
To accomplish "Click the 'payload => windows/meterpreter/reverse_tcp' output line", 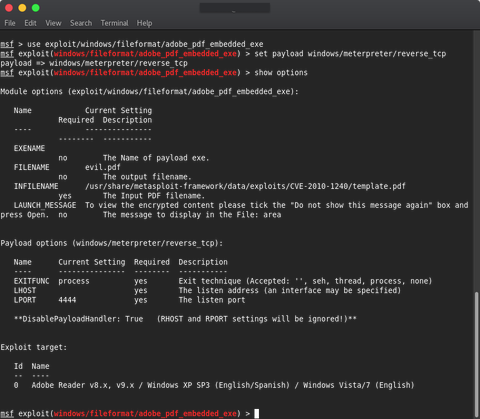I will [94, 63].
